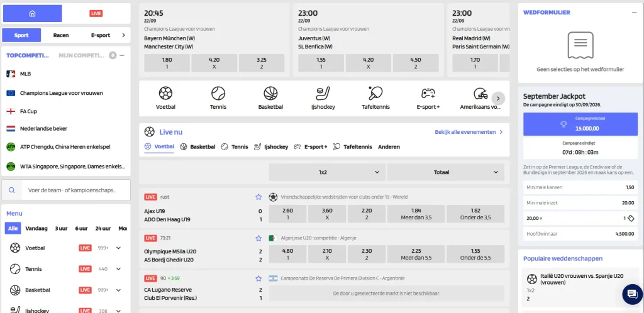Select Tennis tab under Live nu

(x=235, y=147)
